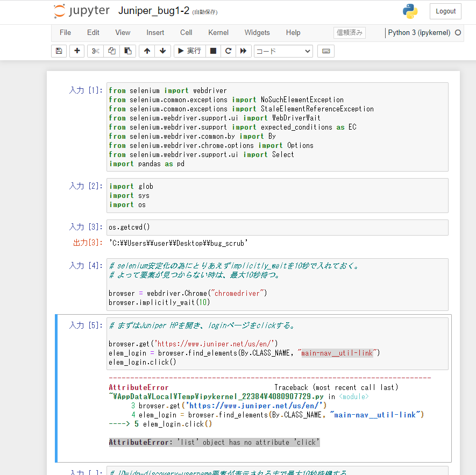Click the save and checkpoint icon
The height and width of the screenshot is (475, 476).
[x=59, y=51]
